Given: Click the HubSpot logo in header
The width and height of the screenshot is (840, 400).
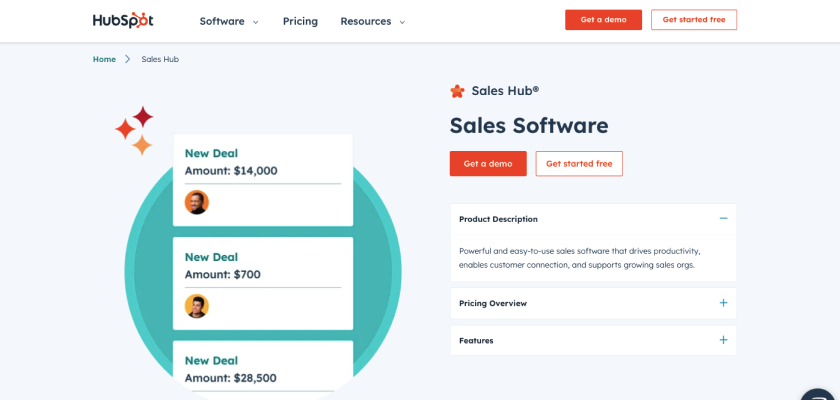Looking at the screenshot, I should (122, 21).
